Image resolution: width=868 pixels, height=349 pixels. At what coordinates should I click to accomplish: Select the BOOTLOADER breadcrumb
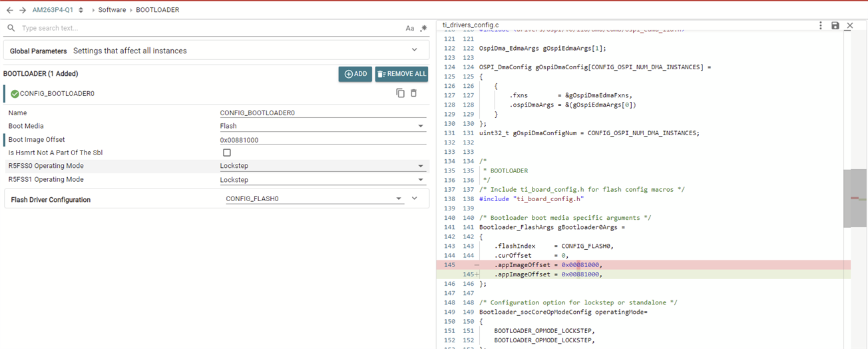coord(157,10)
